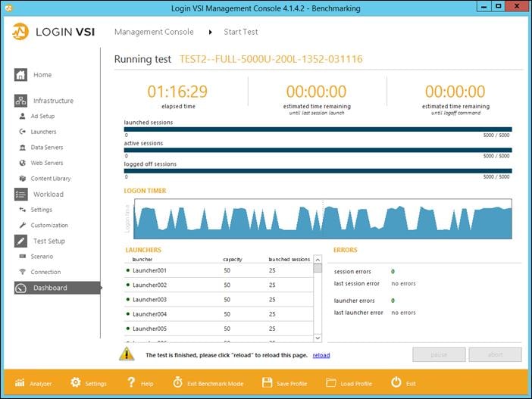Viewport: 532px width, 399px height.
Task: Click the Launchers arrow icon
Action: pos(23,132)
